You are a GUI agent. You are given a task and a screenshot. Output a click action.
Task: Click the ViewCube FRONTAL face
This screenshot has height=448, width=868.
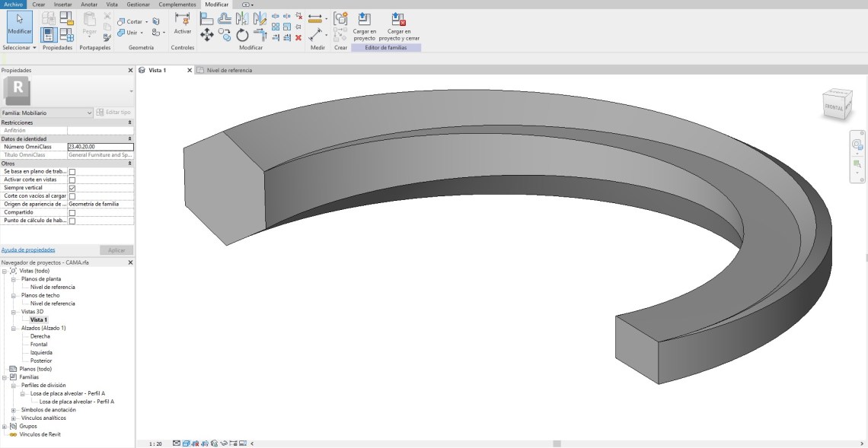(x=833, y=108)
